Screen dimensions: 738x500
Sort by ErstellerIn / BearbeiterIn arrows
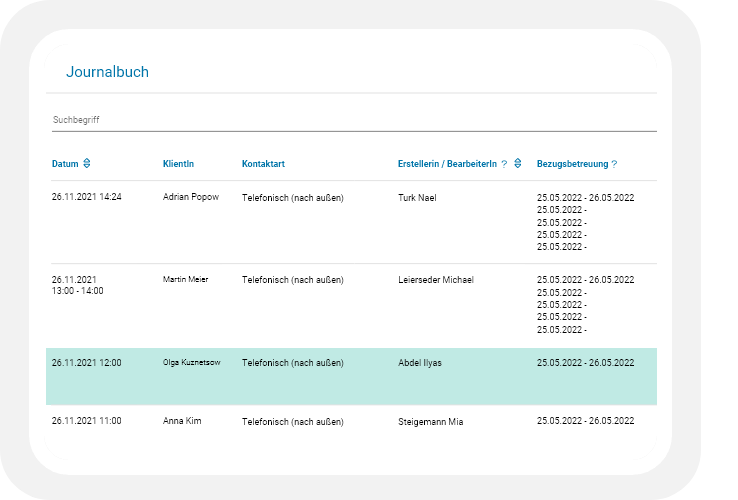518,163
